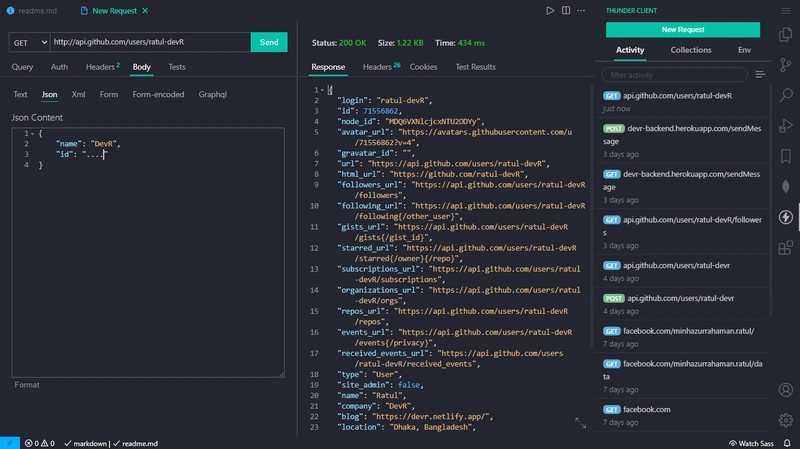Click the split editor icon
800x449 pixels.
point(566,10)
